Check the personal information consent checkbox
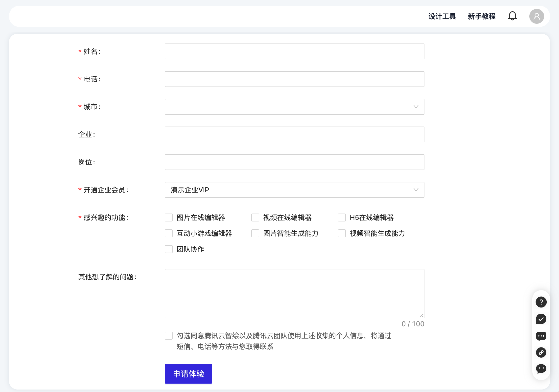Screen dimensions: 559x392 pos(169,336)
